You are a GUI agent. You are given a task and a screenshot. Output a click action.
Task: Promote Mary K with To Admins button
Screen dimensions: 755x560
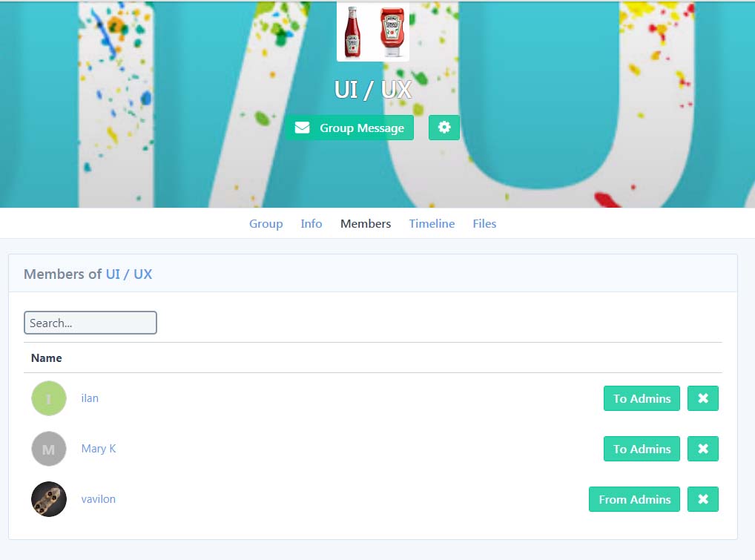coord(642,449)
